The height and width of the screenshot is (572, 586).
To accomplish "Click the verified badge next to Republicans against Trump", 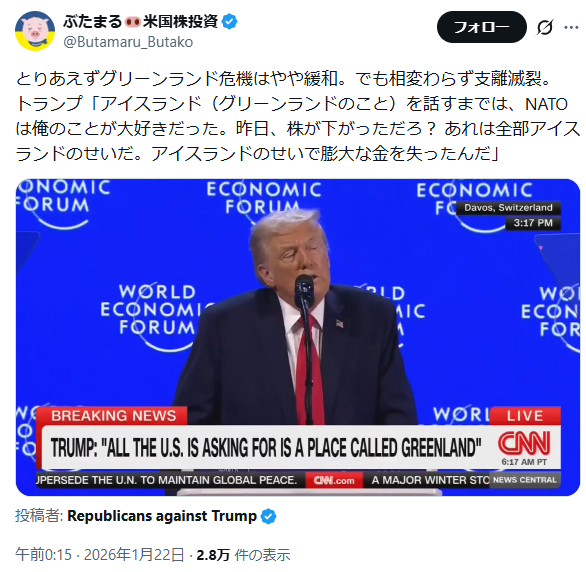I will pos(268,516).
